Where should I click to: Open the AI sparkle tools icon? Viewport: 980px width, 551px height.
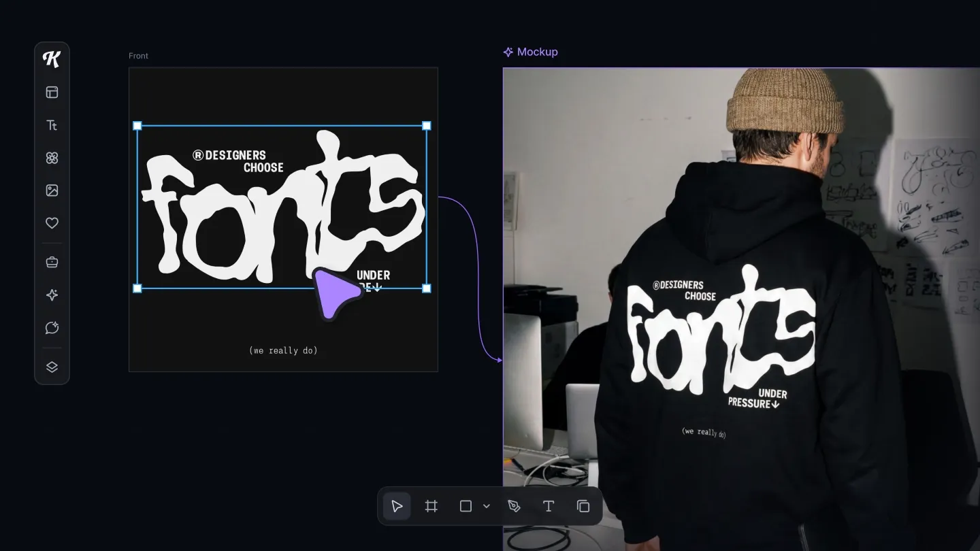point(52,295)
